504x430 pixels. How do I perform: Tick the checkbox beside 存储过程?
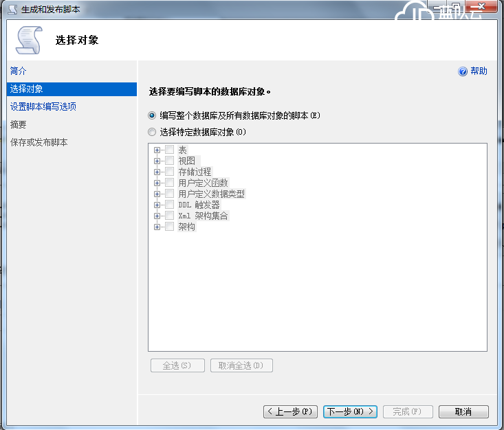[x=169, y=172]
